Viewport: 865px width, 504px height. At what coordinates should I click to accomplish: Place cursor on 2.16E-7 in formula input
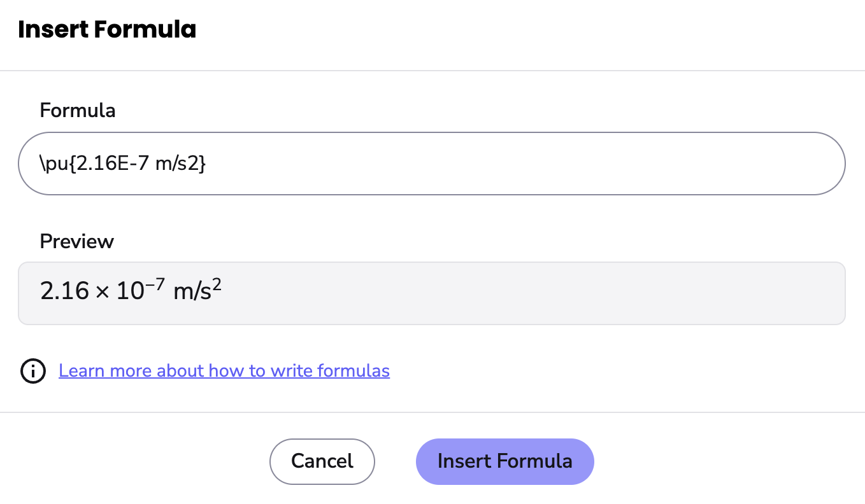(x=113, y=164)
